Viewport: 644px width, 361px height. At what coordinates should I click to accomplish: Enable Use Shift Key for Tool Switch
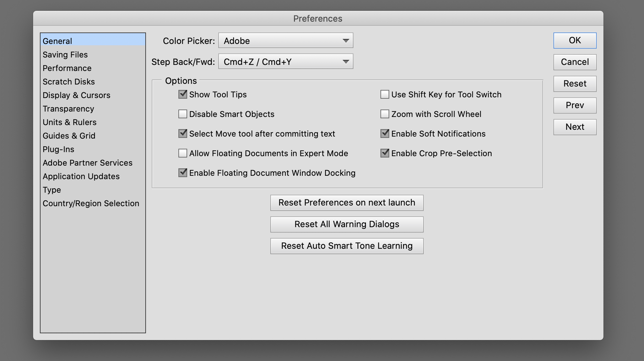click(384, 95)
